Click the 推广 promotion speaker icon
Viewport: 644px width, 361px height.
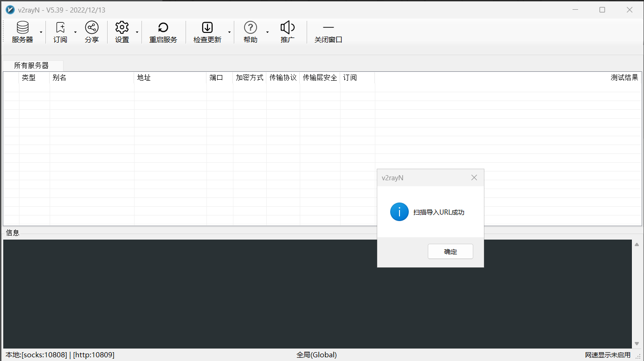(287, 28)
